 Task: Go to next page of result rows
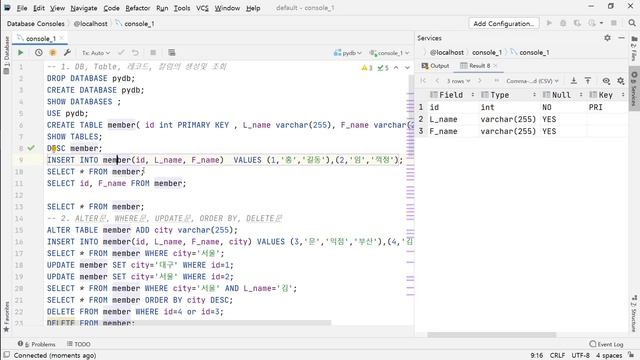(480, 81)
